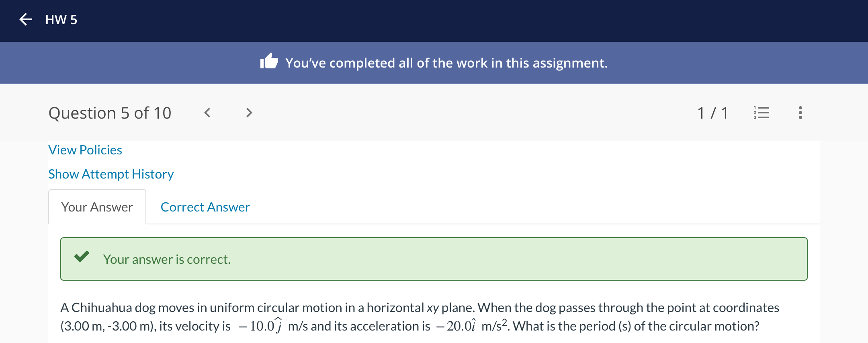Click the 1 / 1 score indicator
This screenshot has width=868, height=343.
(x=712, y=113)
